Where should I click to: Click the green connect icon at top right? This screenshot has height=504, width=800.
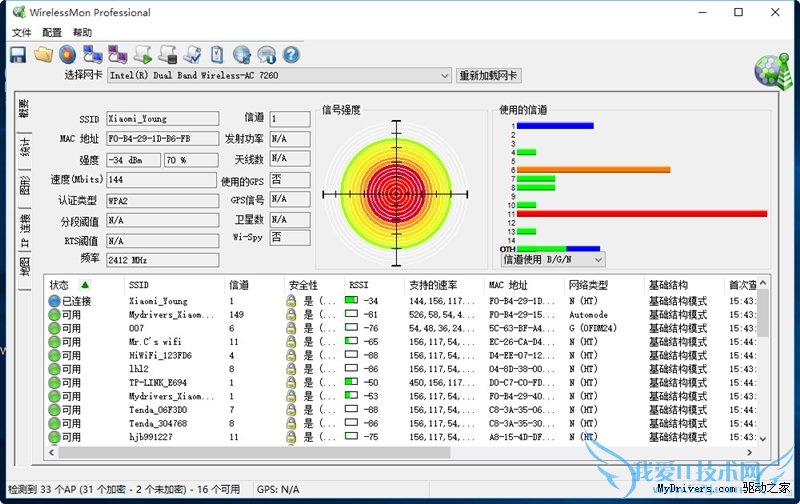(769, 66)
